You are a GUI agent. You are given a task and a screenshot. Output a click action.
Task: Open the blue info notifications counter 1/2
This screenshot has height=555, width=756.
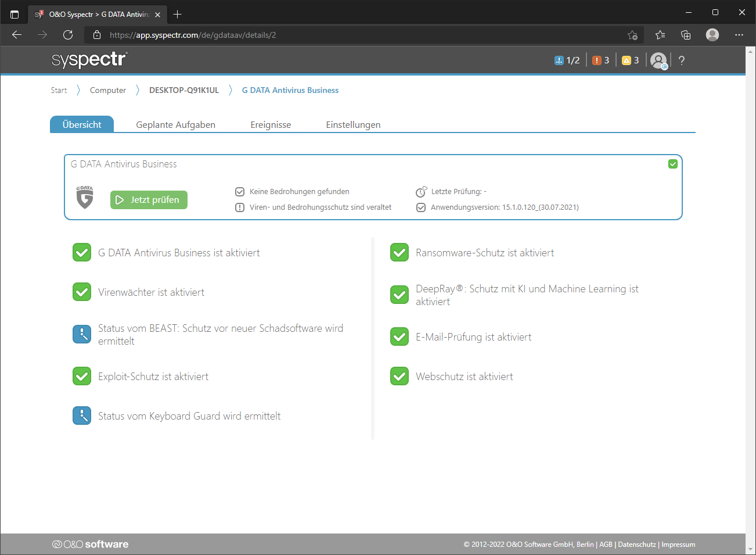(567, 60)
